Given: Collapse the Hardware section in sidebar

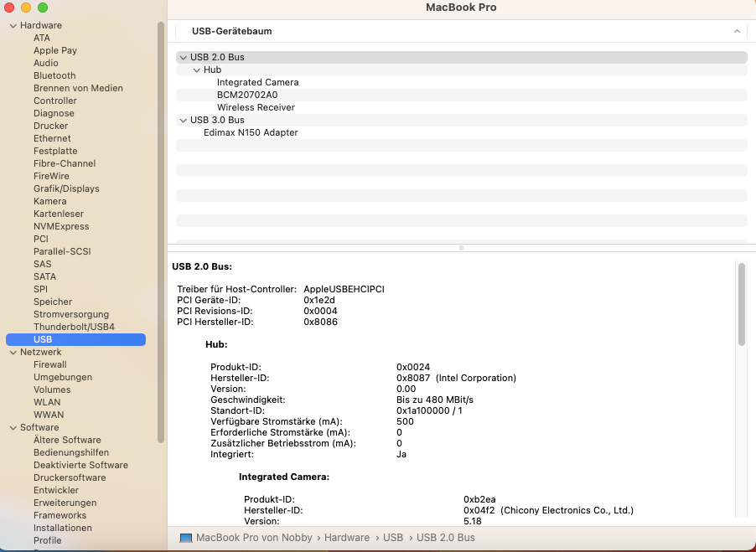Looking at the screenshot, I should click(x=13, y=25).
